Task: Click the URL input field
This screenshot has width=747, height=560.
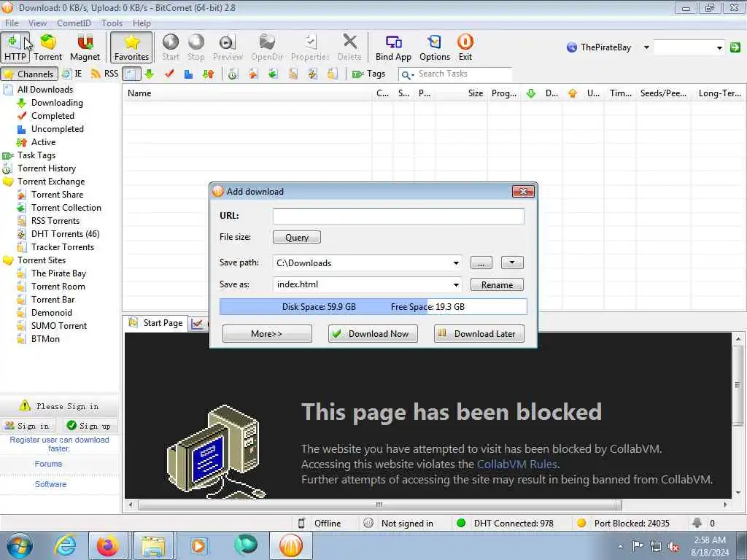Action: (x=398, y=216)
